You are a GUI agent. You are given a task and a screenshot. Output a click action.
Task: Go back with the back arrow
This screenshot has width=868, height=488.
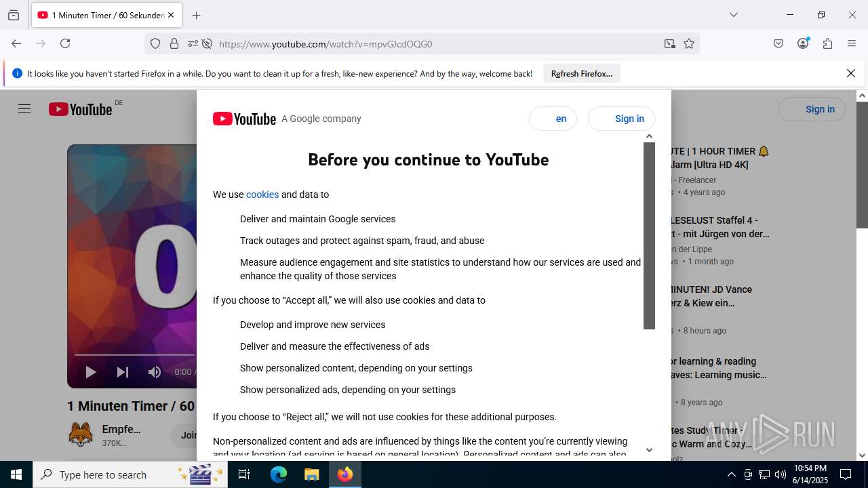tap(16, 43)
